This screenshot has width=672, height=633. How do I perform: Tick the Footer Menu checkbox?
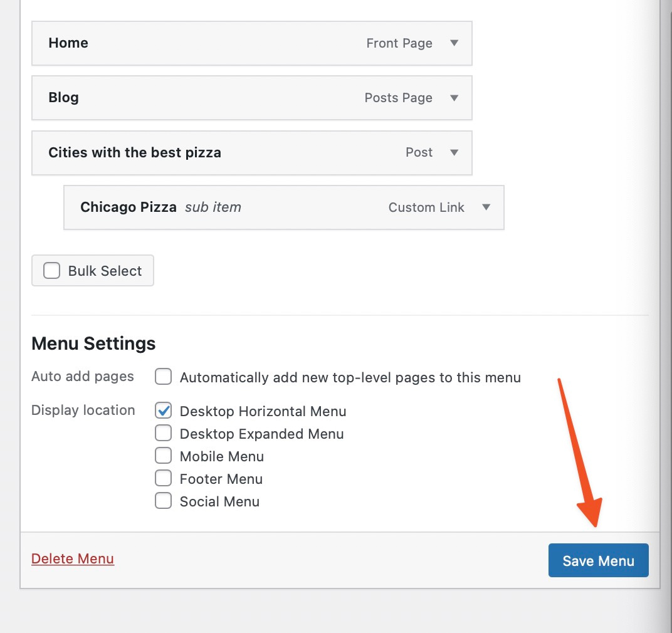[x=164, y=479]
